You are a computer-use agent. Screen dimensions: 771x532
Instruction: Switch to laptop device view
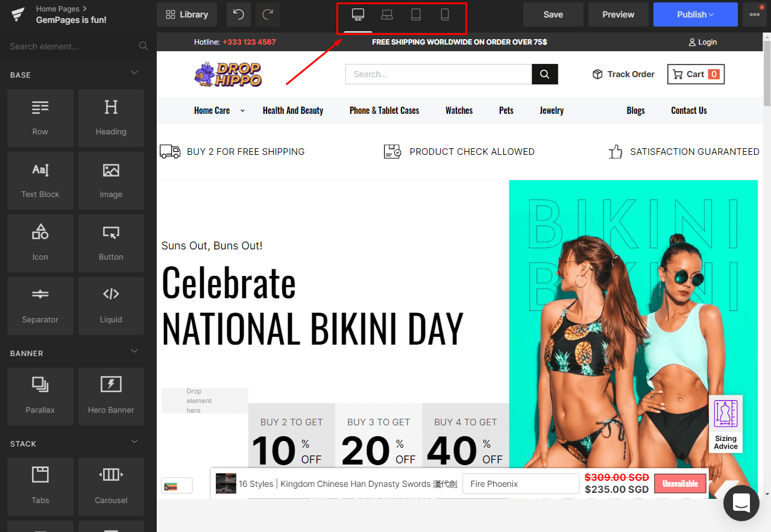[387, 15]
